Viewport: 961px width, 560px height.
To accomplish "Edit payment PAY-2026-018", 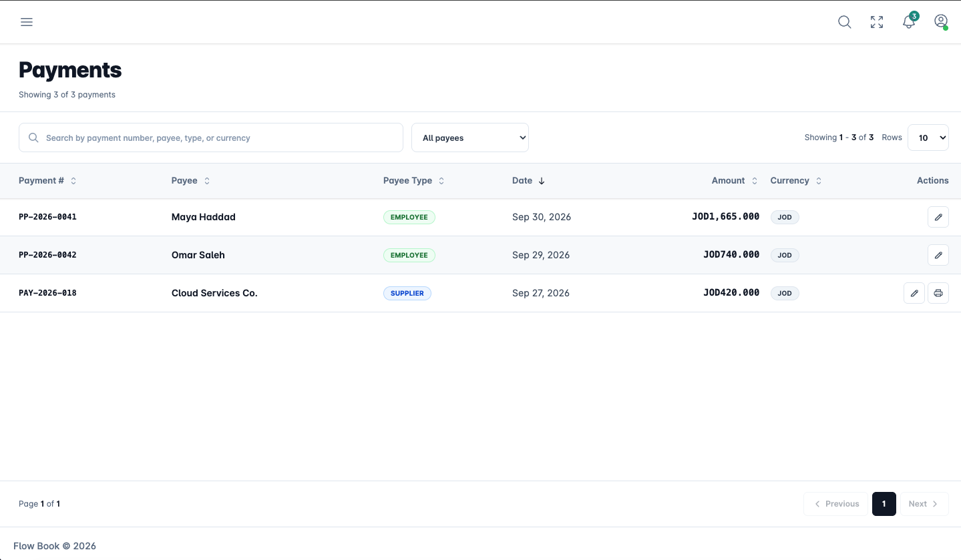I will (x=914, y=293).
